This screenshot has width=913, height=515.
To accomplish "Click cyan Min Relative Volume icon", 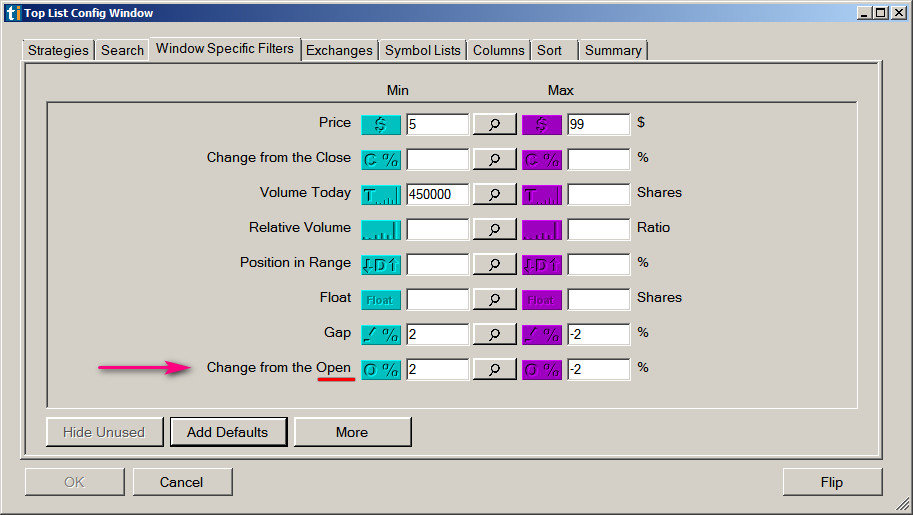I will [x=381, y=230].
